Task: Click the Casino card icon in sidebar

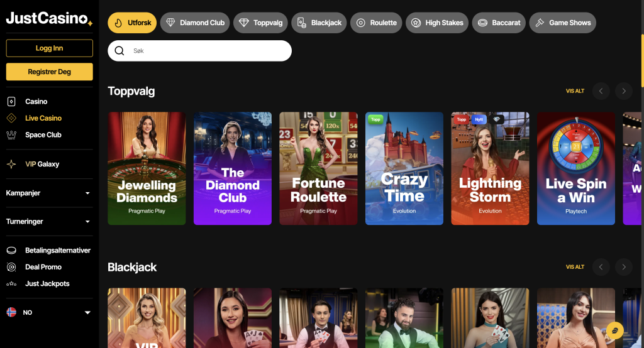Action: tap(11, 101)
